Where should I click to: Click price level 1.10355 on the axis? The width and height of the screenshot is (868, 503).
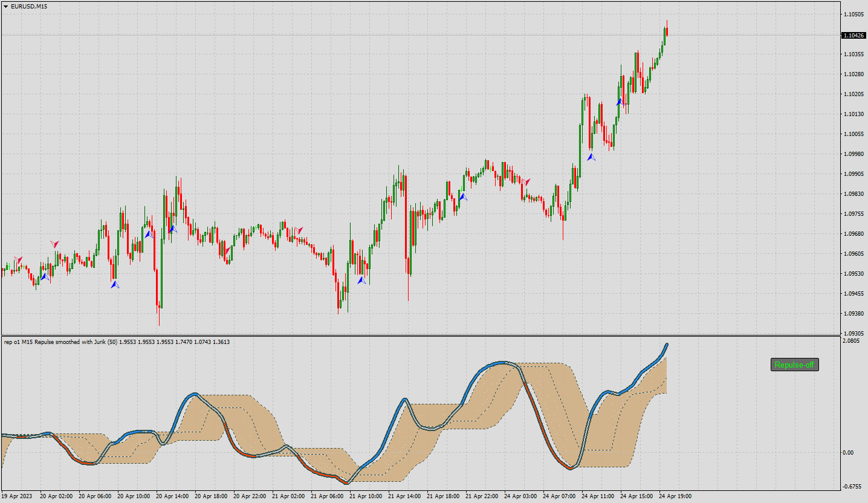point(853,54)
